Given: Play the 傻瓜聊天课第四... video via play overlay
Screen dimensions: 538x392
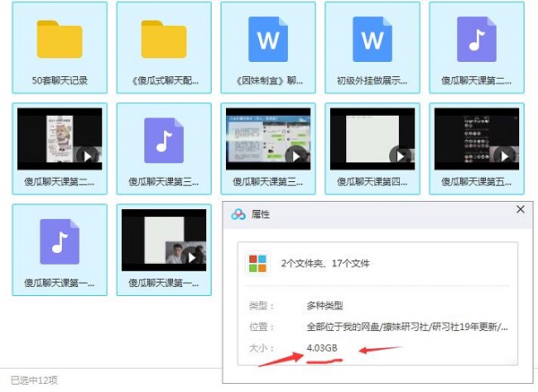Looking at the screenshot, I should click(399, 157).
